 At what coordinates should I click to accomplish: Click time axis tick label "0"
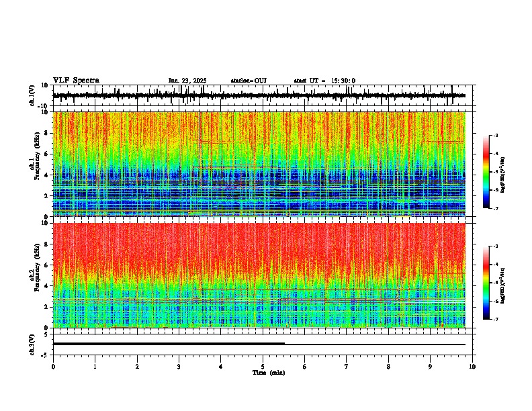53,367
